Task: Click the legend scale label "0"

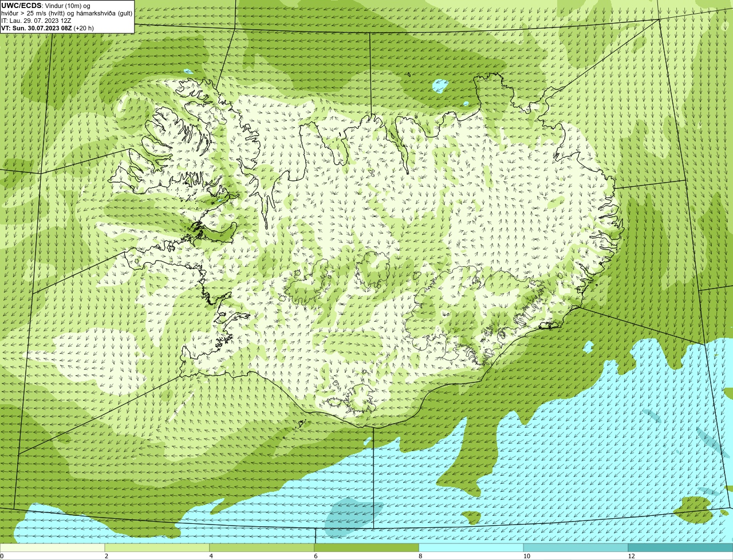Action: click(2, 556)
